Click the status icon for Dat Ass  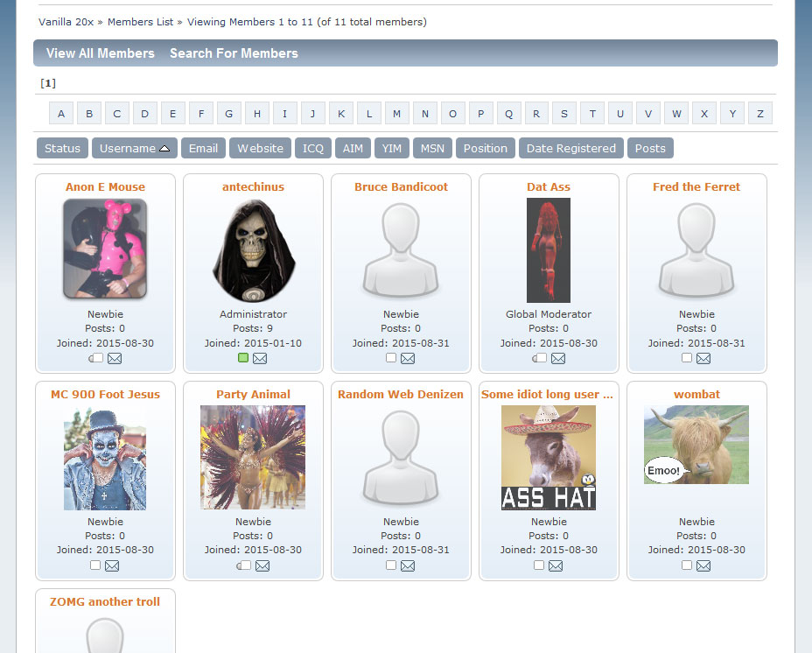539,358
